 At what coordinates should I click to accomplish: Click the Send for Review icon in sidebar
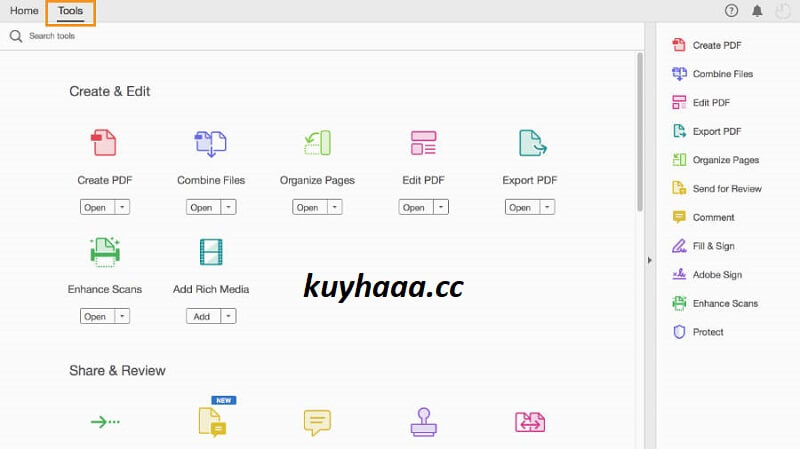[x=679, y=188]
